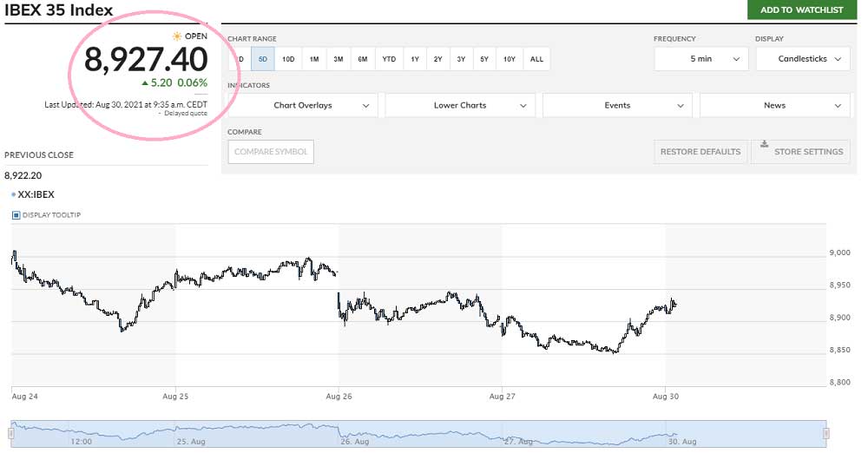Click the Compare Symbol input field
The width and height of the screenshot is (868, 453).
click(x=271, y=152)
